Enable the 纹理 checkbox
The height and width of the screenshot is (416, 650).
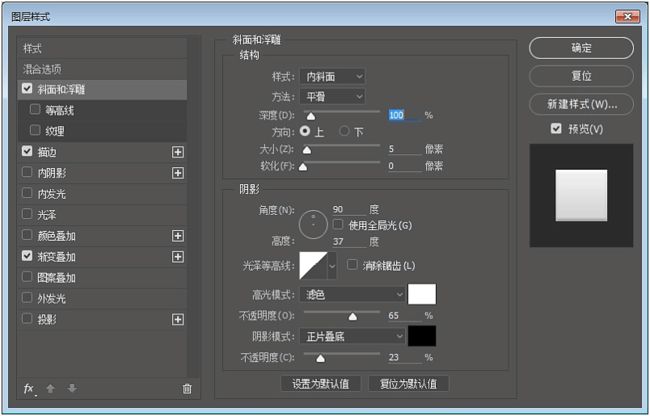[35, 130]
